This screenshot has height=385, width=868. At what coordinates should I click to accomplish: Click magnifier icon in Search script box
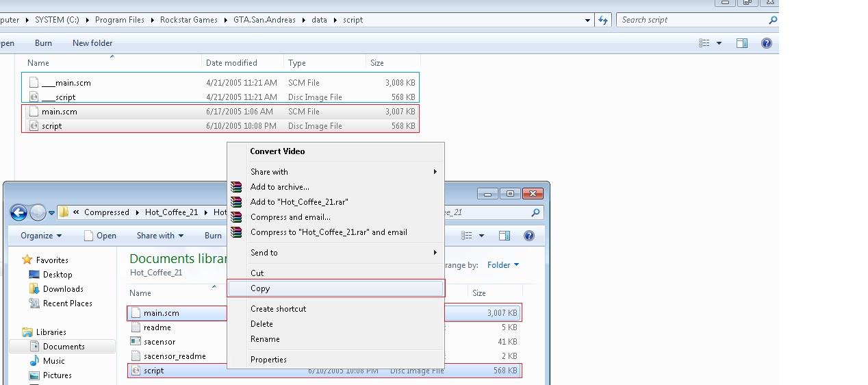[x=772, y=21]
